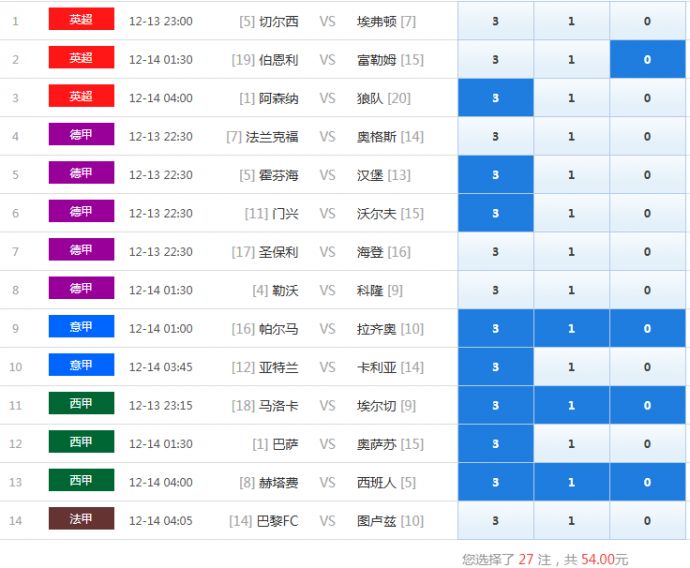Unselect 3 for 霍芬海 vs 汉堡
Screen dimensions: 690x568
coord(495,175)
